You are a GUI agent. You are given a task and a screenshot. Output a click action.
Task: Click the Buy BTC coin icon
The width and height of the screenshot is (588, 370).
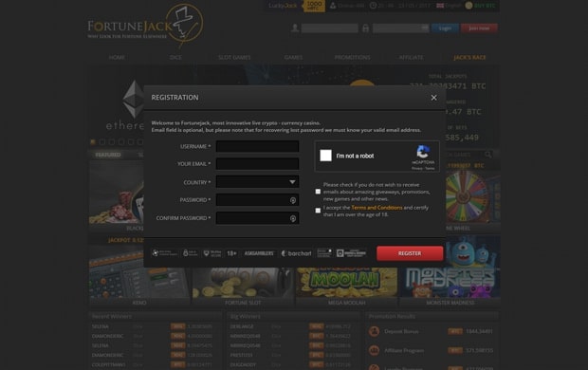tap(469, 6)
